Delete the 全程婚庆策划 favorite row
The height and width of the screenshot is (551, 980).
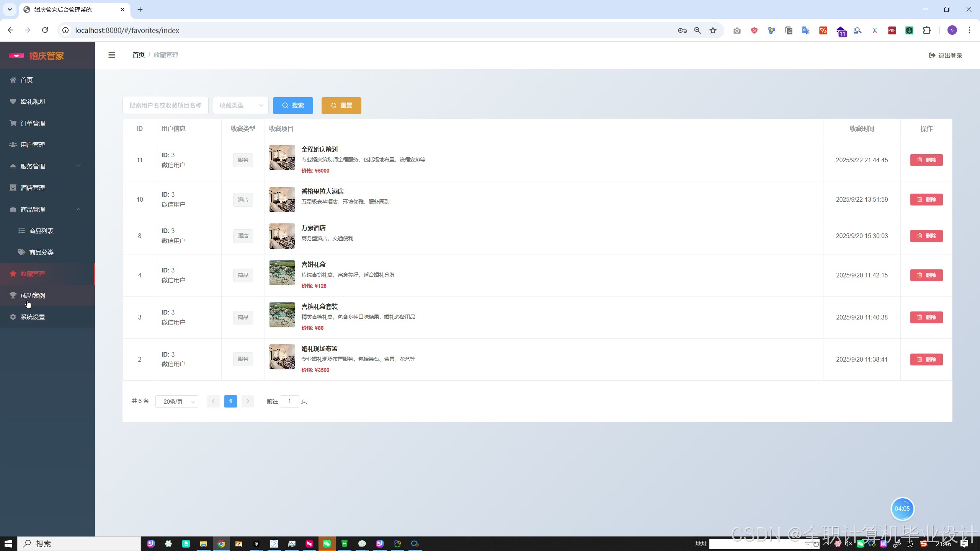click(926, 160)
